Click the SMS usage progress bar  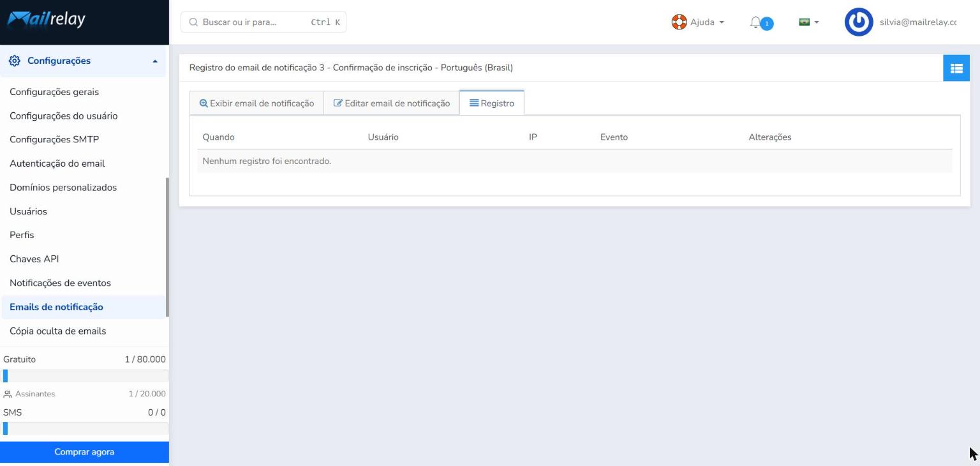pyautogui.click(x=85, y=428)
